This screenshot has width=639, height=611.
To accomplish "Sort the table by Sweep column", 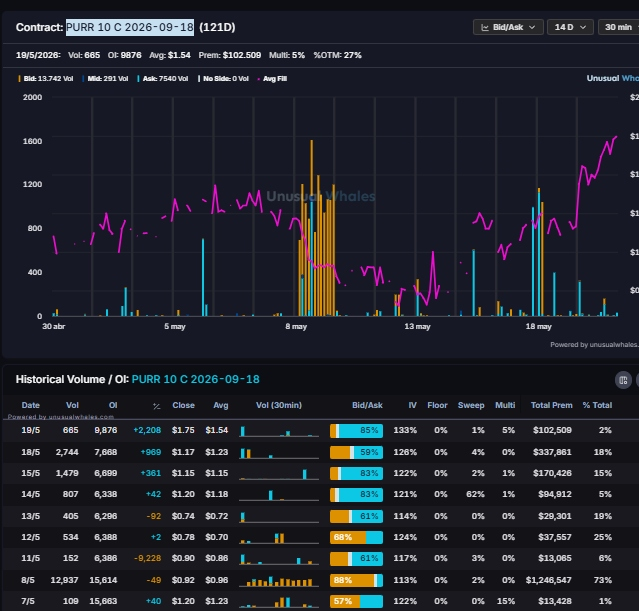I will tap(471, 405).
